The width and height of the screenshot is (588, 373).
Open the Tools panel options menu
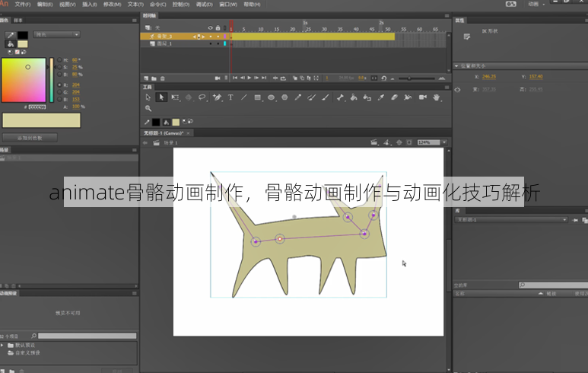click(447, 87)
